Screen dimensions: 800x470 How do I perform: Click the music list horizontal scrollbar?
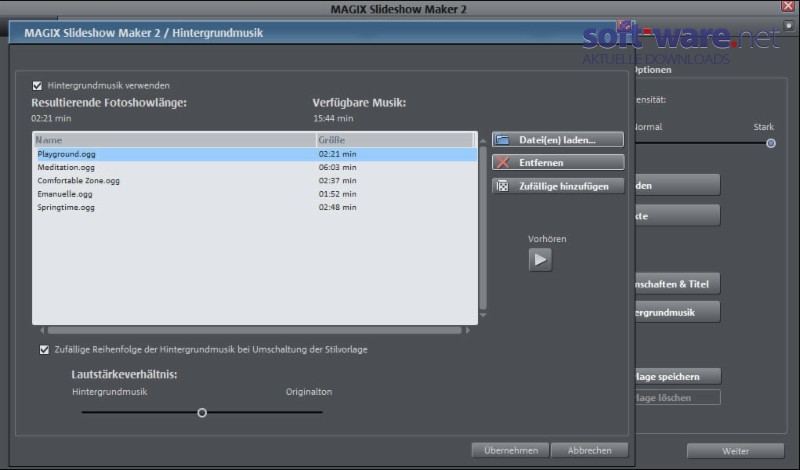tap(255, 330)
